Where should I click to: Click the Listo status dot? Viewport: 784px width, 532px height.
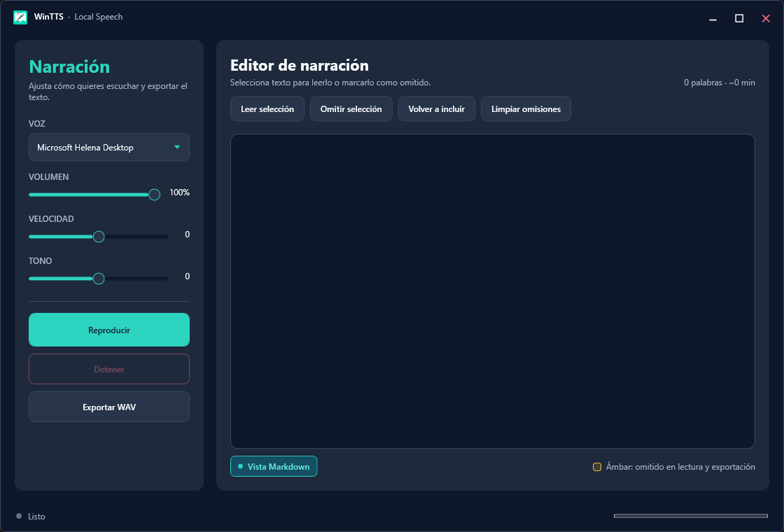tap(19, 516)
